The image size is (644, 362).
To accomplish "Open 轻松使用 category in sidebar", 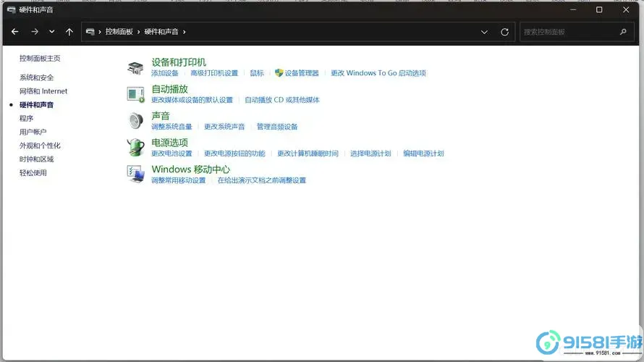I will pyautogui.click(x=33, y=172).
